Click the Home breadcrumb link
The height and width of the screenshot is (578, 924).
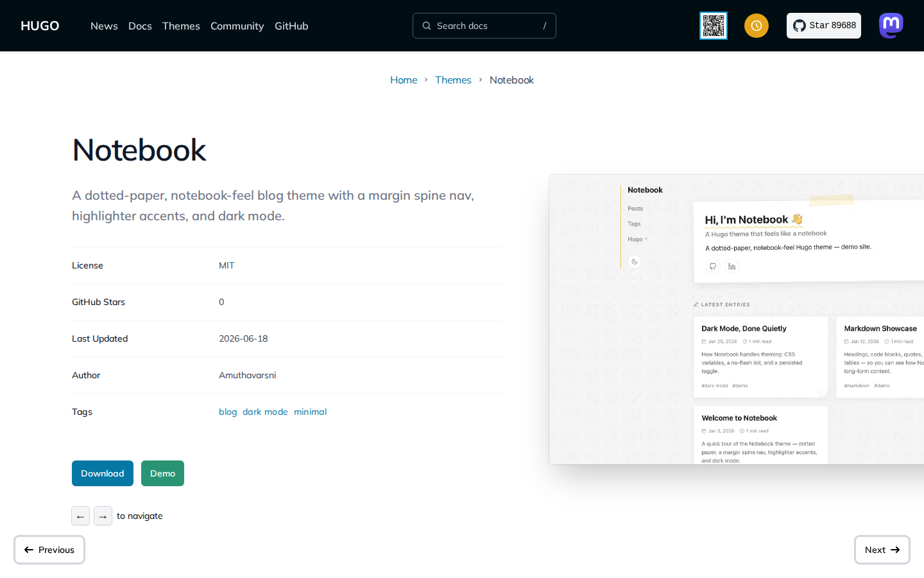(404, 80)
